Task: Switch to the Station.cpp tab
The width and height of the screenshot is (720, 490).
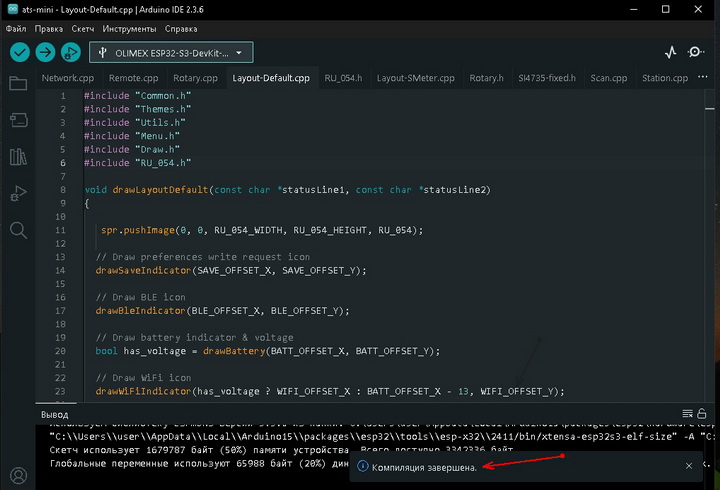Action: click(x=665, y=78)
